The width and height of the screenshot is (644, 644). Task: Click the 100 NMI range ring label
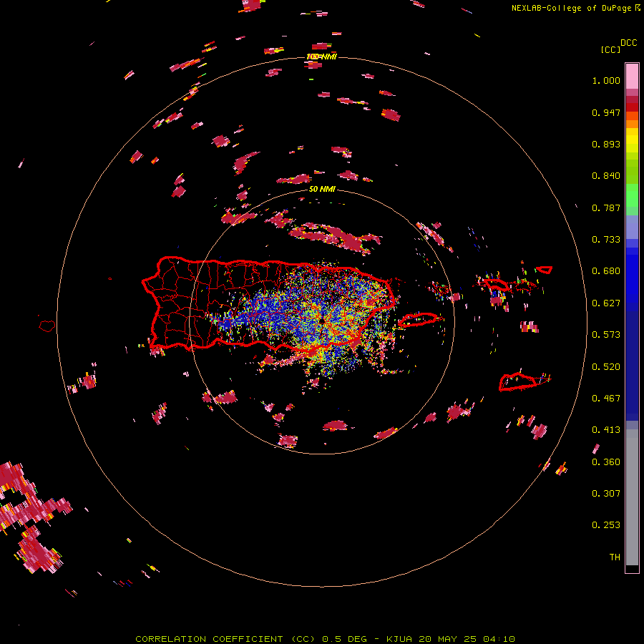[321, 57]
